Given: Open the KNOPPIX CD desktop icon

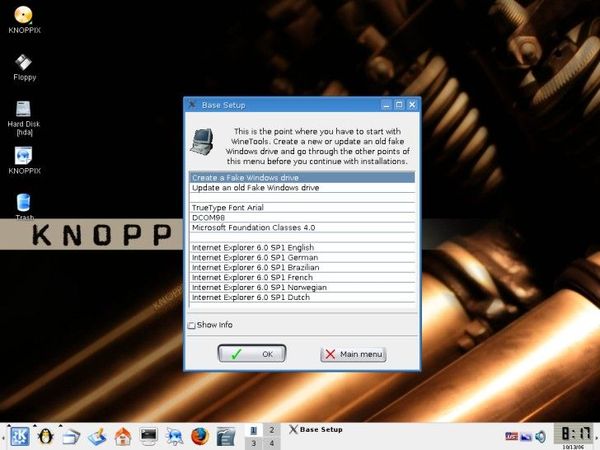Looking at the screenshot, I should click(x=24, y=16).
